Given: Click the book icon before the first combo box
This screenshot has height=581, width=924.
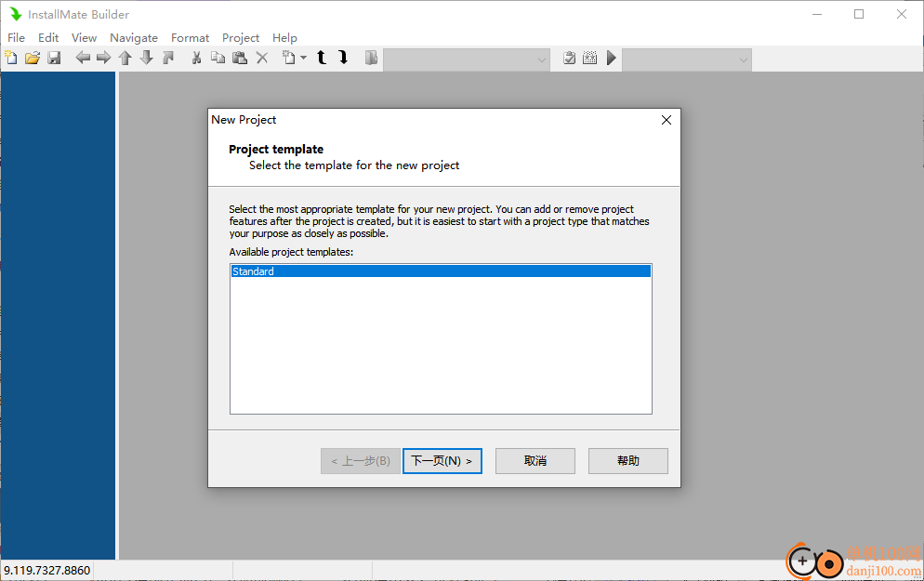Looking at the screenshot, I should 371,58.
